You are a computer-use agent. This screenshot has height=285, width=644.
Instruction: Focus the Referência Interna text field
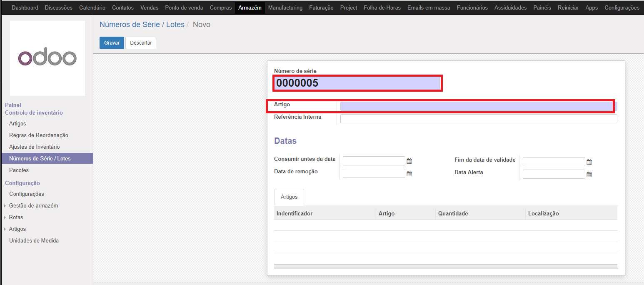click(x=478, y=119)
